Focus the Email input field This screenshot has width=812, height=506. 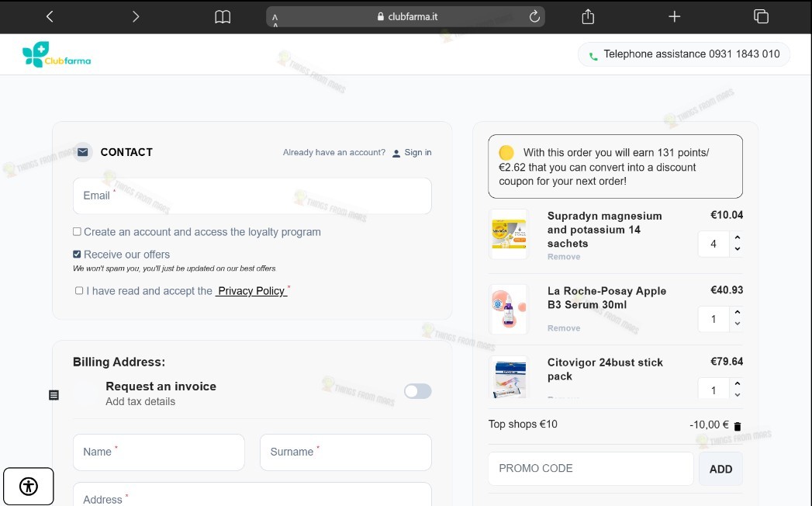point(252,196)
